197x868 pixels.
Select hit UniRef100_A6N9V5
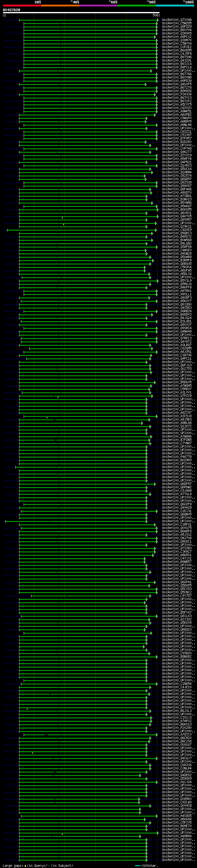point(177,121)
